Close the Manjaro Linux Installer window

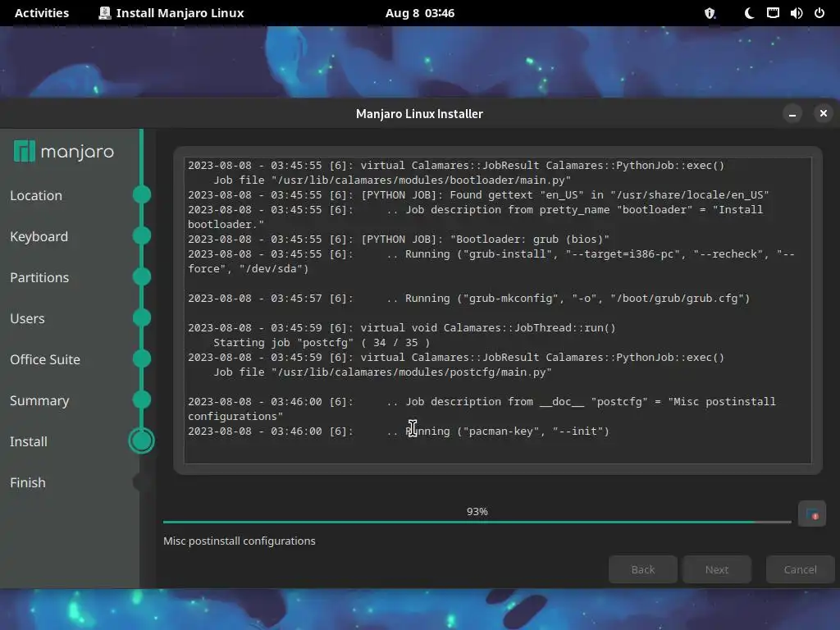[824, 113]
